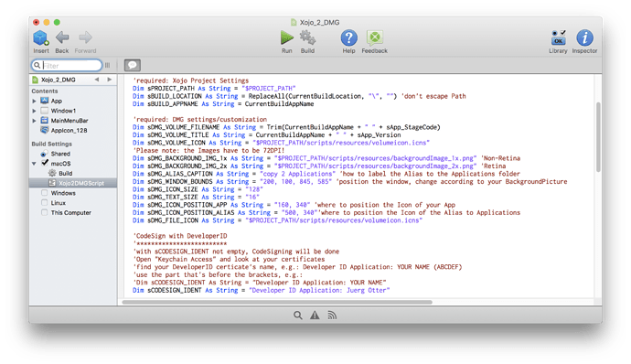Image resolution: width=631 pixels, height=364 pixels.
Task: Click the App item icon in Contents
Action: click(x=44, y=101)
